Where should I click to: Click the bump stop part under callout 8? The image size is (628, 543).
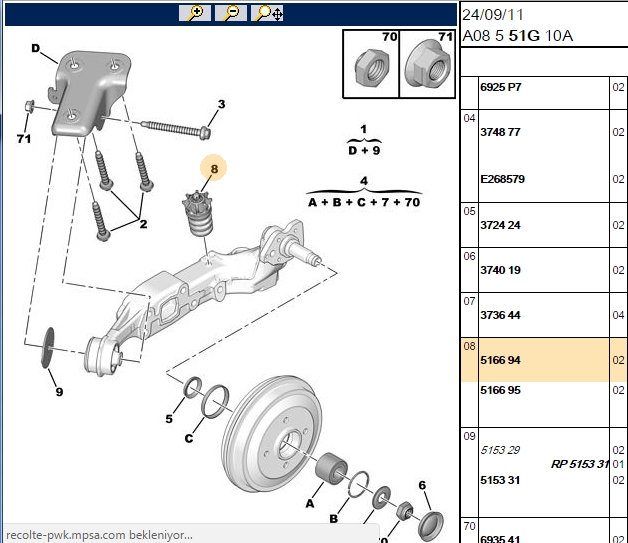pos(198,214)
